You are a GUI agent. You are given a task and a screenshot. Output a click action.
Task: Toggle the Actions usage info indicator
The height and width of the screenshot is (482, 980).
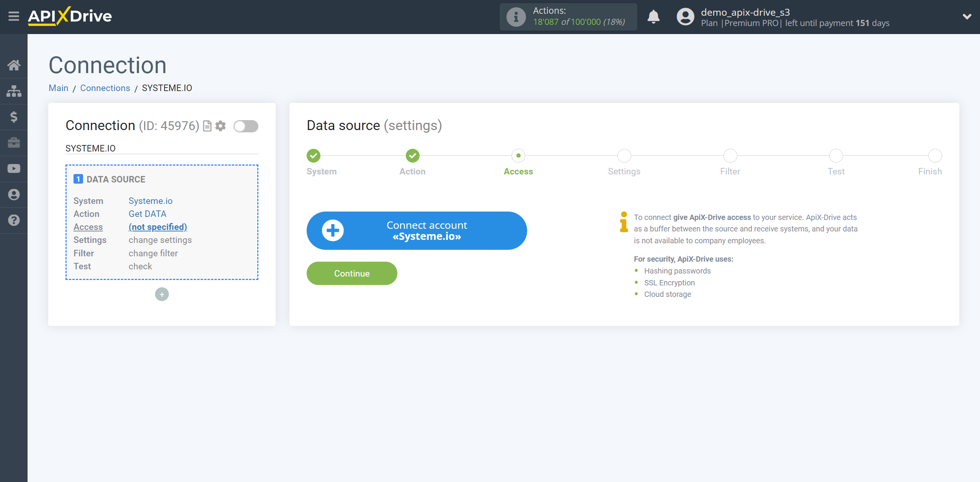[x=516, y=17]
